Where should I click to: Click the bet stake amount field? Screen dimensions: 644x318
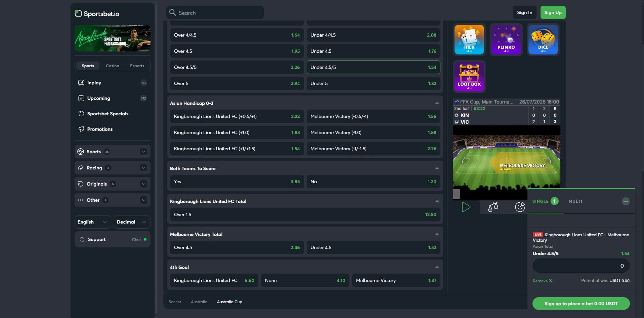pos(581,266)
